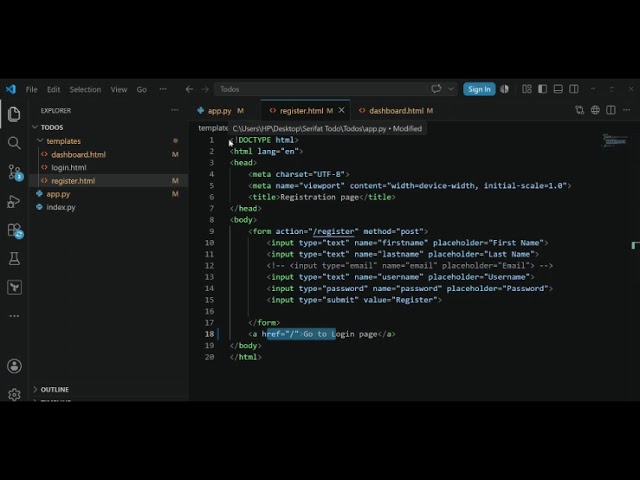Click line number 12 in the gutter
Viewport: 640px width, 480px height.
tap(209, 265)
